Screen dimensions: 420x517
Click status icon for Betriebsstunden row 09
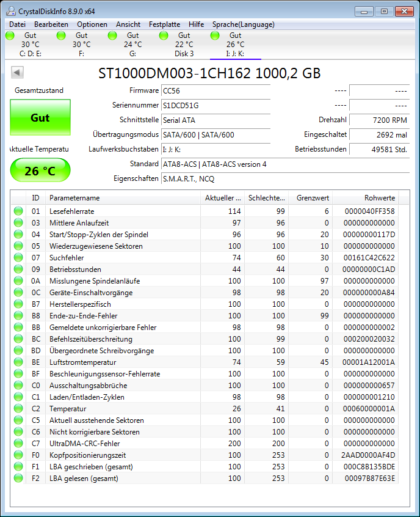click(x=18, y=269)
